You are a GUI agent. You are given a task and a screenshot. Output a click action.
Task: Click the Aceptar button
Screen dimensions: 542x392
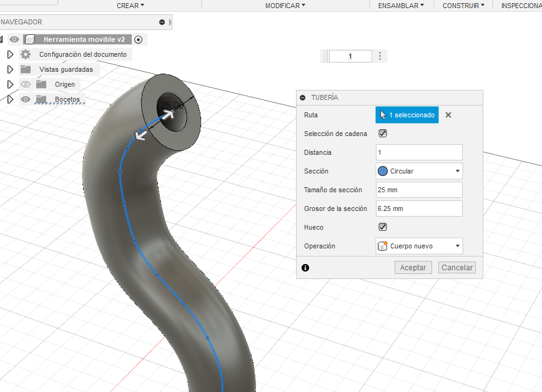coord(413,268)
